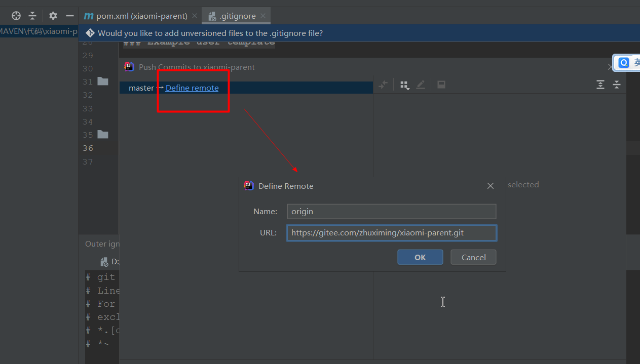Select the master branch row
The width and height of the screenshot is (640, 364).
(x=141, y=88)
